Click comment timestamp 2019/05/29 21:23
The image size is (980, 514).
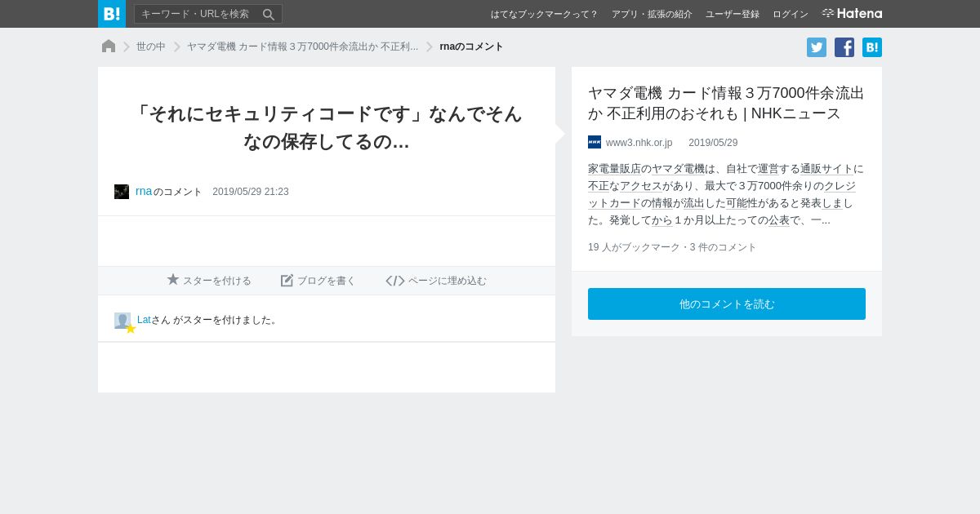pos(251,192)
